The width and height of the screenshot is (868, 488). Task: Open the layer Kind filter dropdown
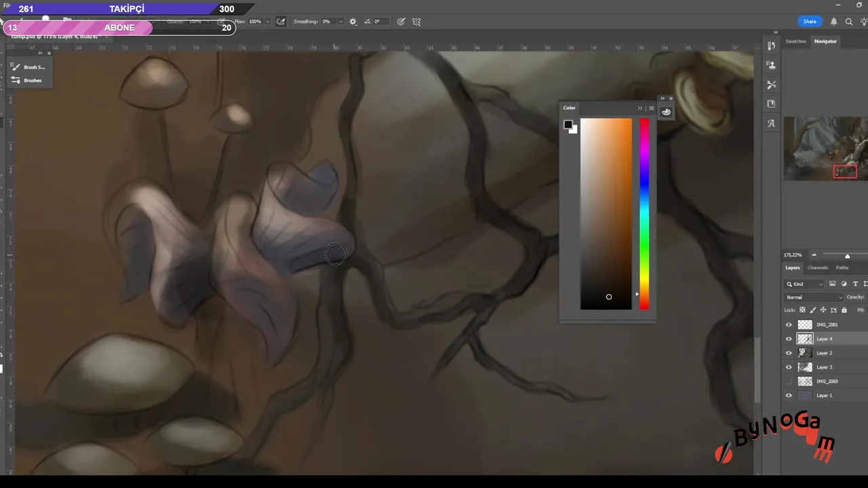(804, 284)
